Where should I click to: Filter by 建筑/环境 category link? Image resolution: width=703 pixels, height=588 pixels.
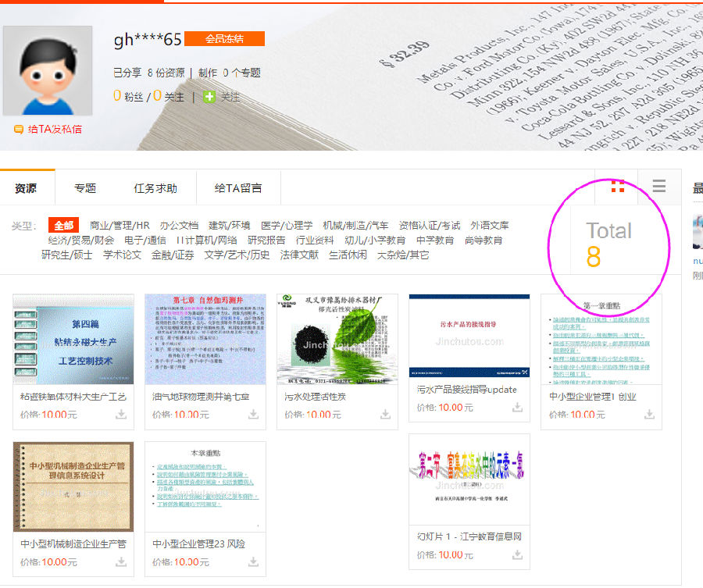click(x=229, y=225)
